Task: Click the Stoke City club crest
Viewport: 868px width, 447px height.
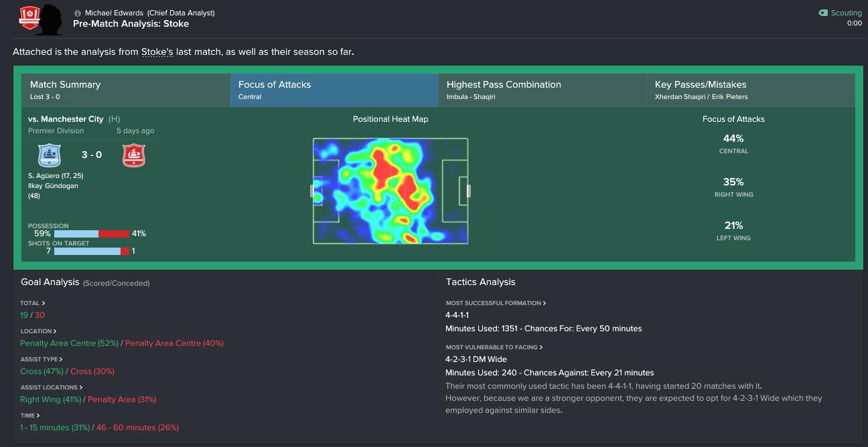Action: coord(134,155)
